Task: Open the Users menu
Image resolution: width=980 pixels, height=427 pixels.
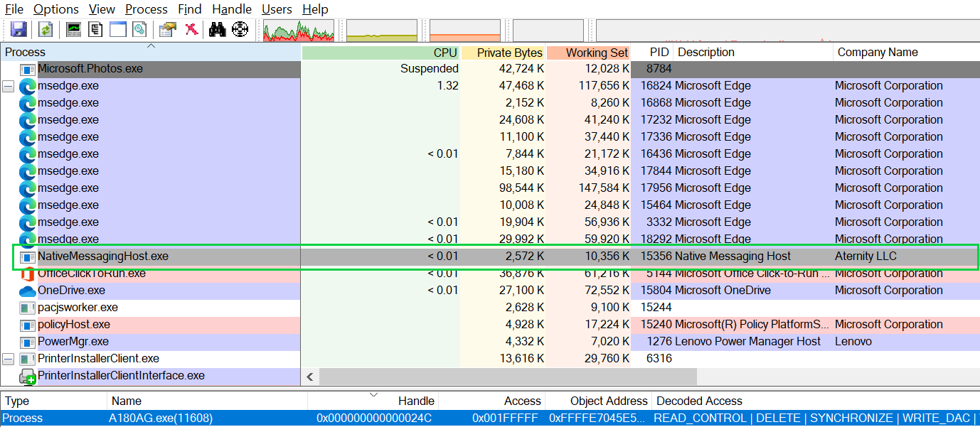Action: (277, 9)
